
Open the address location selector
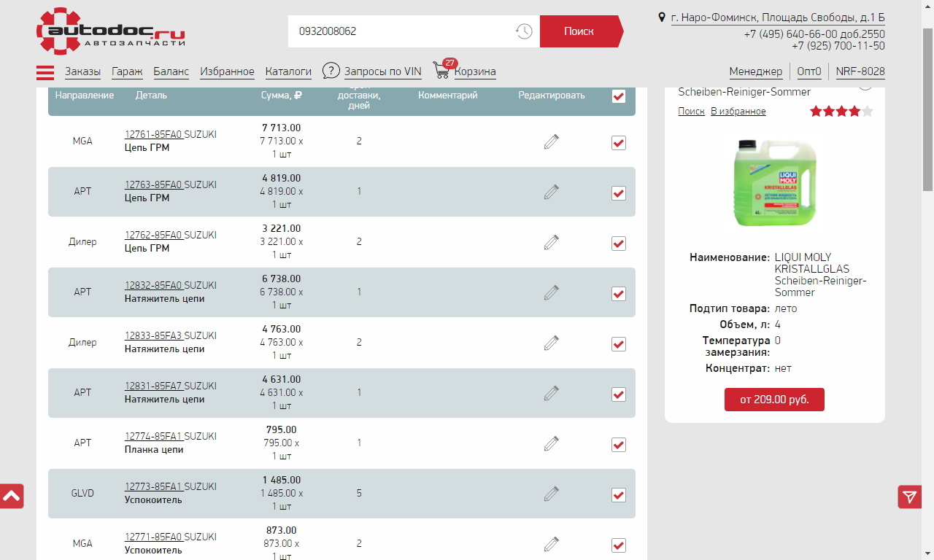pyautogui.click(x=778, y=17)
